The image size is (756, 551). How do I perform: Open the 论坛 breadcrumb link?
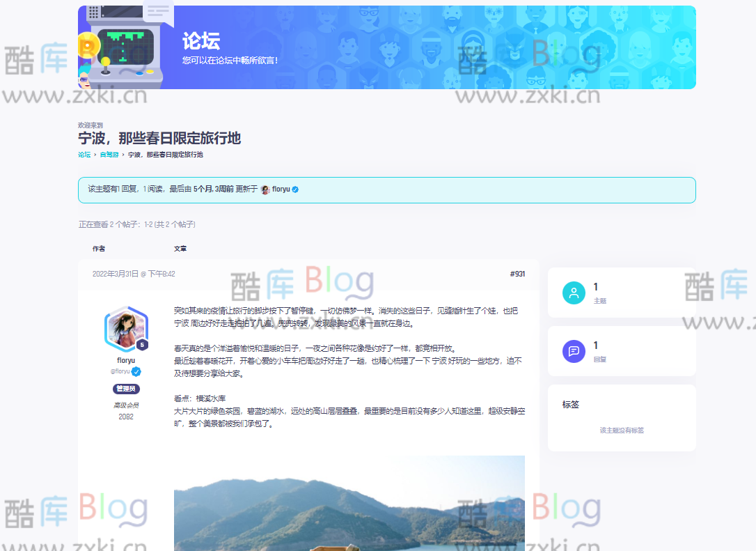(84, 155)
